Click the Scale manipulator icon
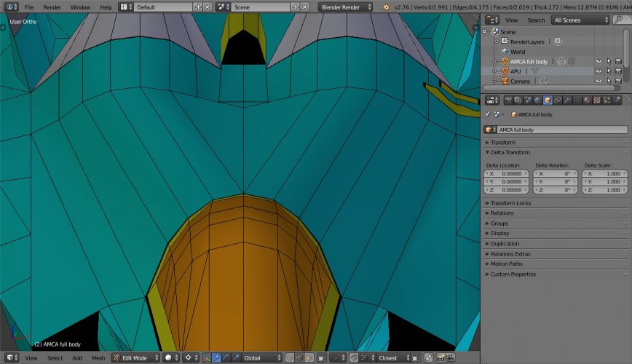The width and height of the screenshot is (632, 364). (x=236, y=358)
